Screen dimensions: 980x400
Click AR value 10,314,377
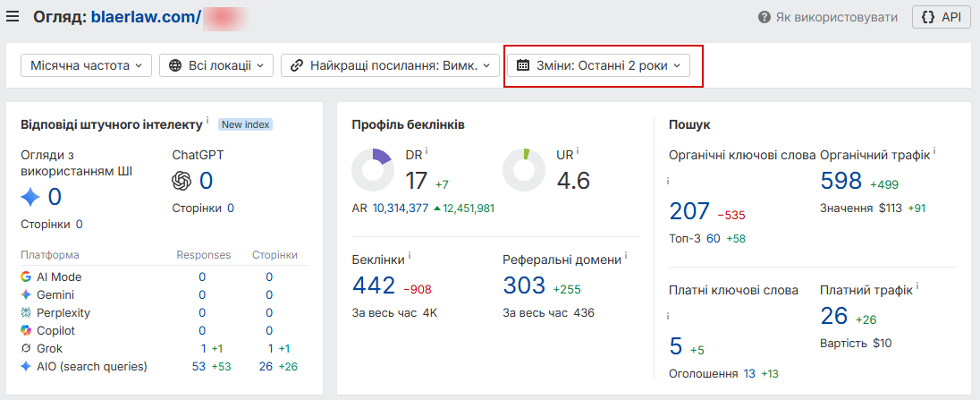click(x=400, y=209)
